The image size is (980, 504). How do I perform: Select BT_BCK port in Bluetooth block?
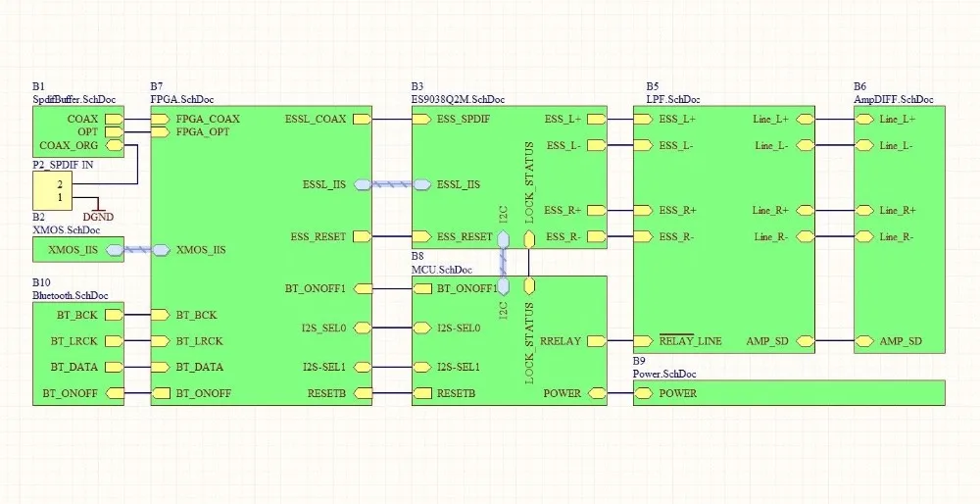click(114, 315)
